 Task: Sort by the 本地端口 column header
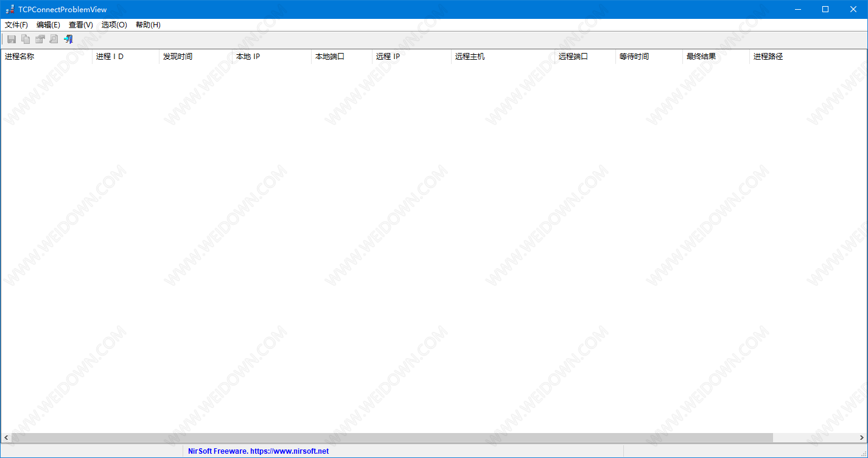click(x=341, y=57)
